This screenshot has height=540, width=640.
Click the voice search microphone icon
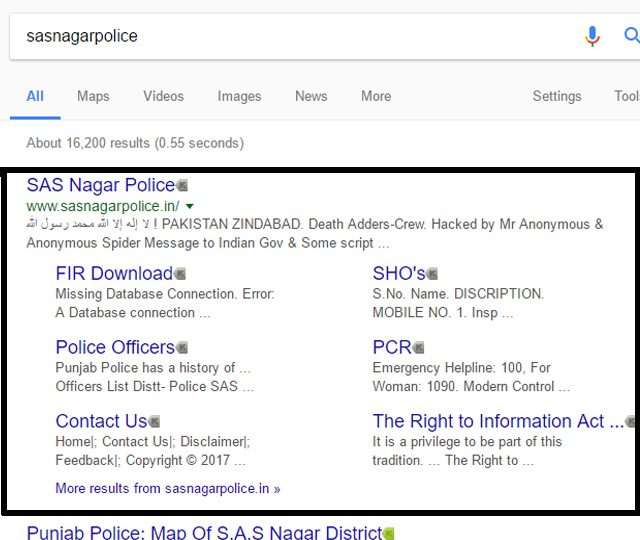pos(592,36)
